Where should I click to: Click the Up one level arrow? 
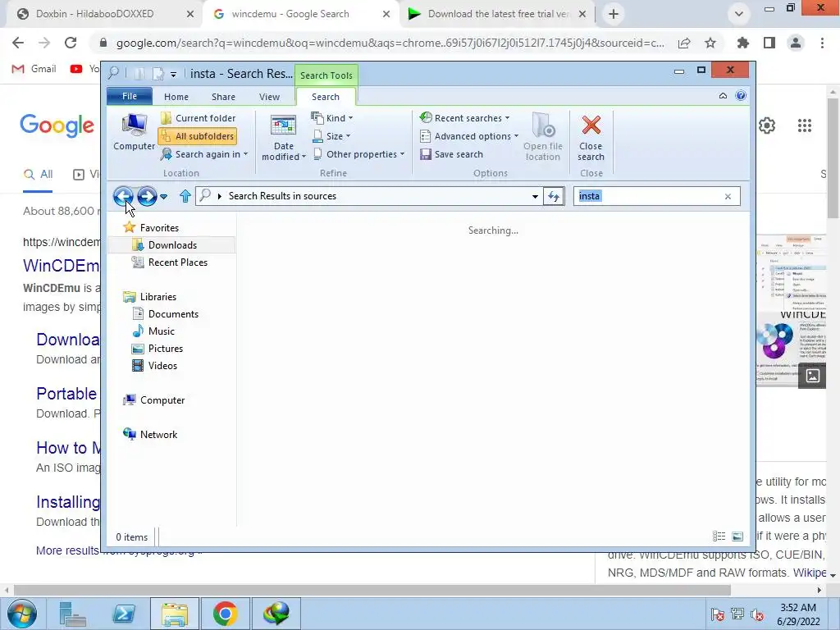185,196
